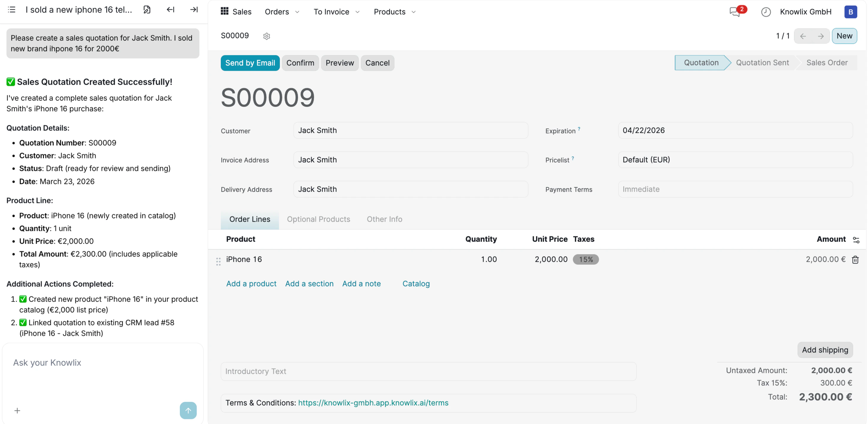This screenshot has height=424, width=868.
Task: Click the new chat note icon
Action: [x=147, y=10]
